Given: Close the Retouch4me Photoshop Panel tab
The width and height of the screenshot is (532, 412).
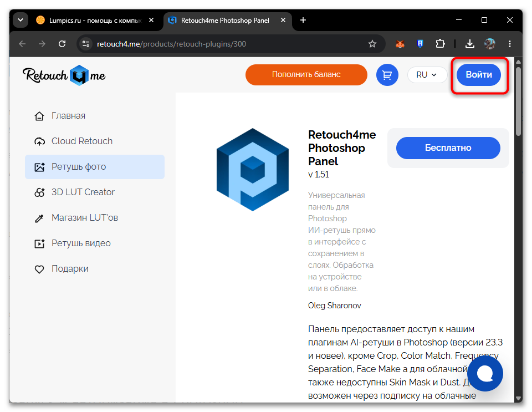Looking at the screenshot, I should pos(283,21).
